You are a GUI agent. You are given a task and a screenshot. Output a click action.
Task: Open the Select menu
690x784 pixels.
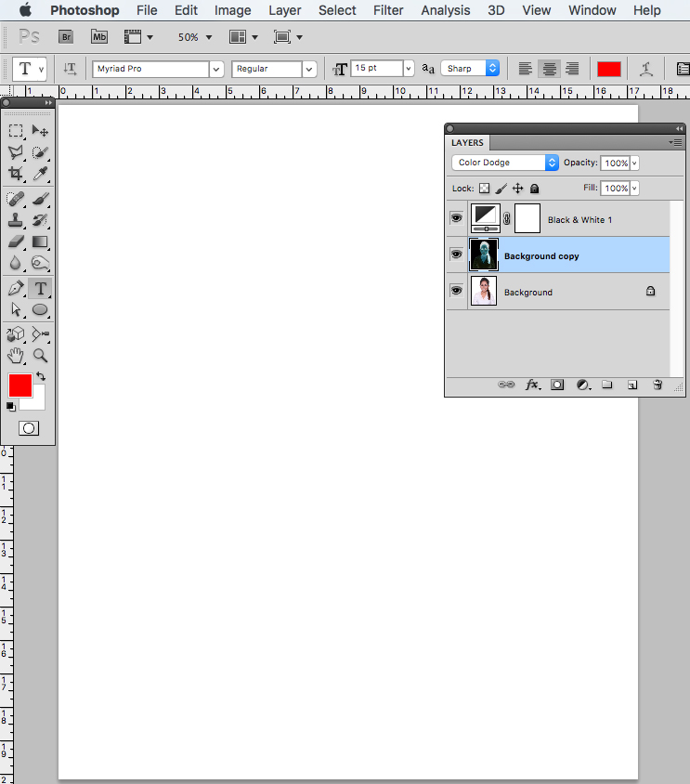(x=337, y=10)
